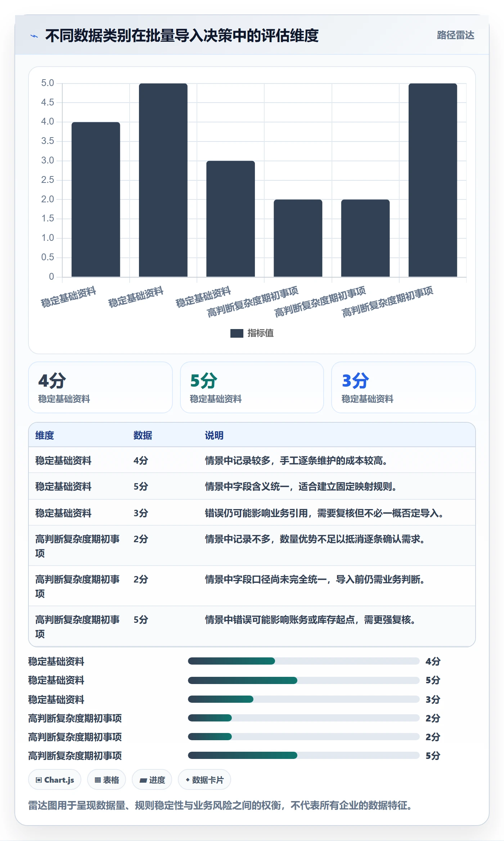Click the 5分 稳定基础资料 progress bar

tap(303, 680)
